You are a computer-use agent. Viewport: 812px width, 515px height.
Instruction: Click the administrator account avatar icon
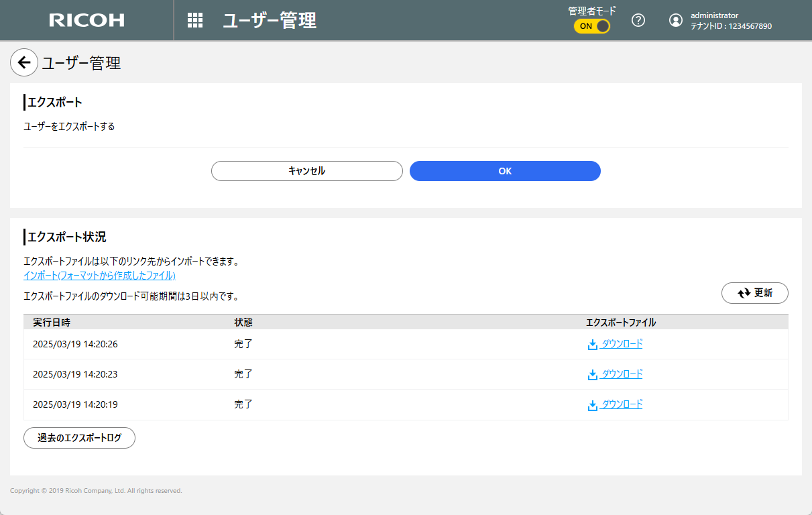[x=675, y=20]
